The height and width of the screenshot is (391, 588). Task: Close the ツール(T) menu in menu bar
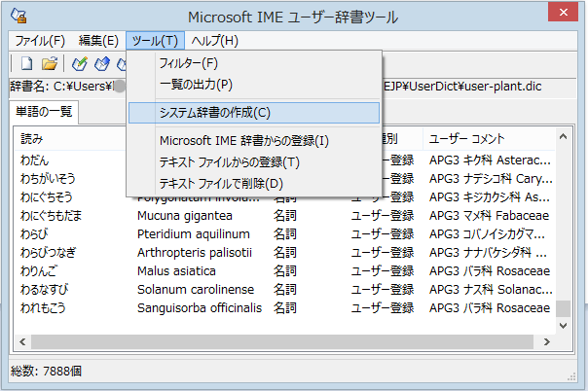tap(155, 41)
